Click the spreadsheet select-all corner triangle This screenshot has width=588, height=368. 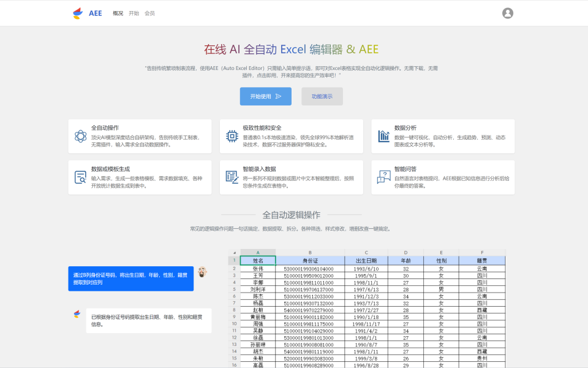coord(235,253)
